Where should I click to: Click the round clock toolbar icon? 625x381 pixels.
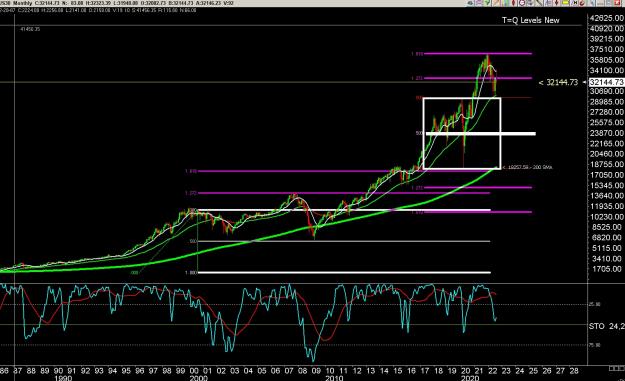coord(522,3)
